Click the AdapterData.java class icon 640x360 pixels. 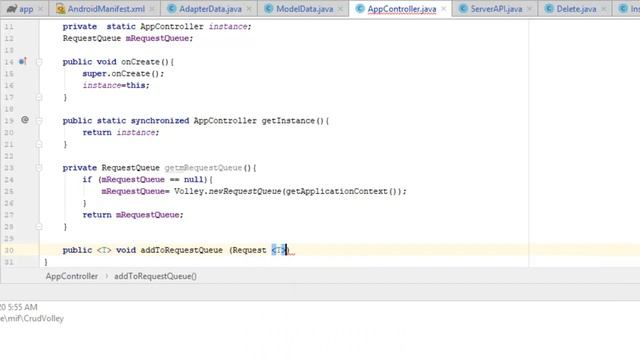tap(172, 9)
